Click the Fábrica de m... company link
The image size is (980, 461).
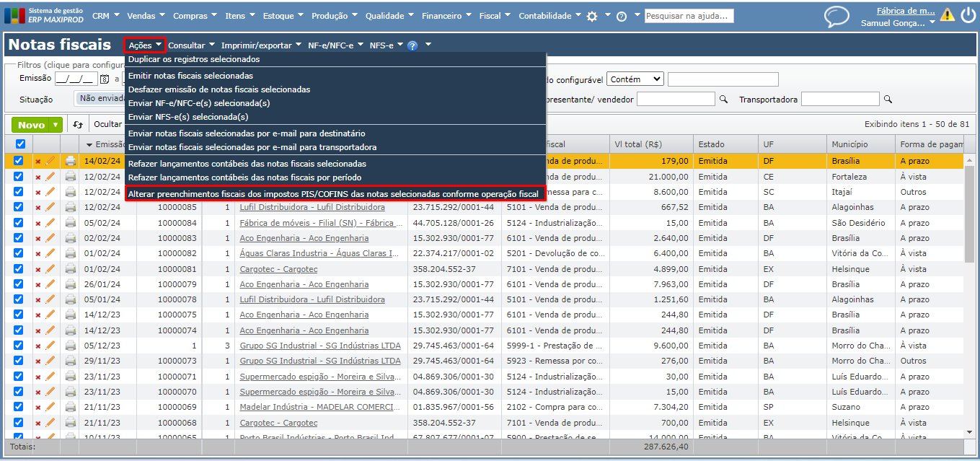pos(905,11)
